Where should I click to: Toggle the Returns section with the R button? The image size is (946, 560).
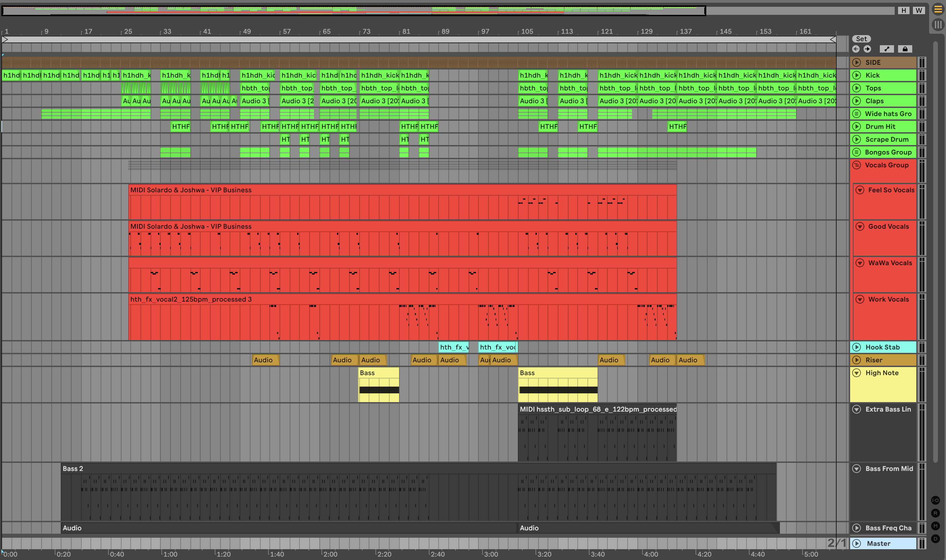936,513
